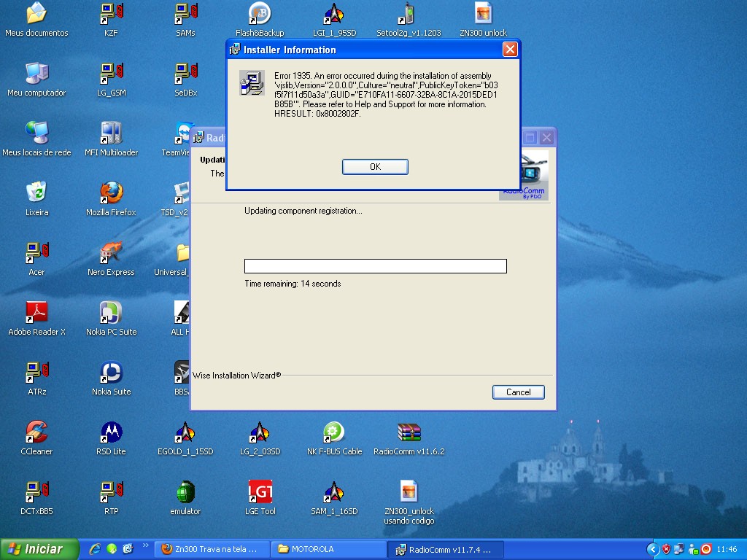The height and width of the screenshot is (560, 747).
Task: Select the SeDBx desktop shortcut
Action: (x=185, y=79)
